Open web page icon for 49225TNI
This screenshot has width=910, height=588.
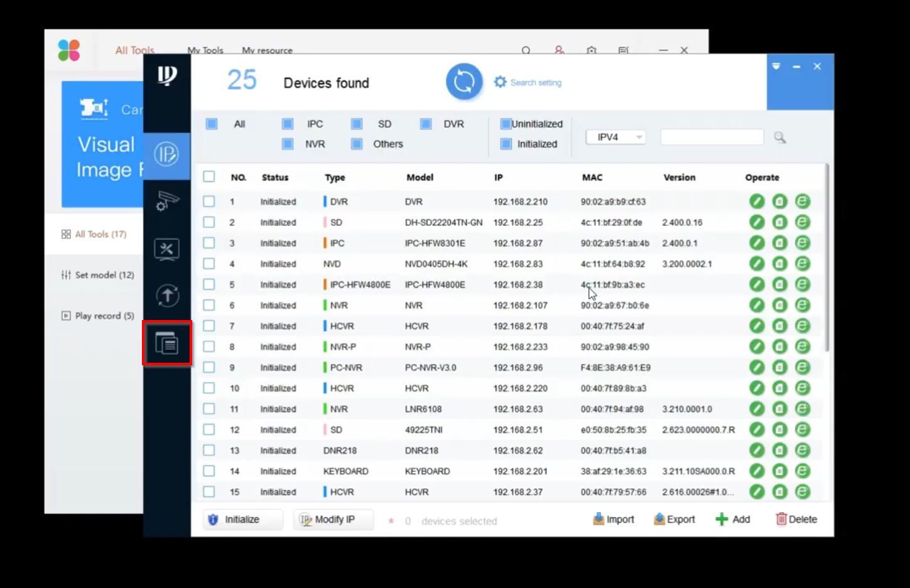point(802,429)
